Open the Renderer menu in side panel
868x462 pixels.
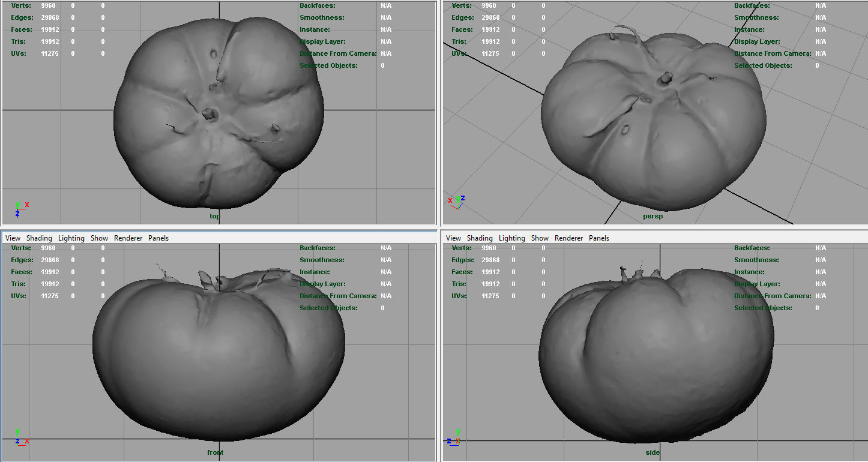[x=569, y=238]
